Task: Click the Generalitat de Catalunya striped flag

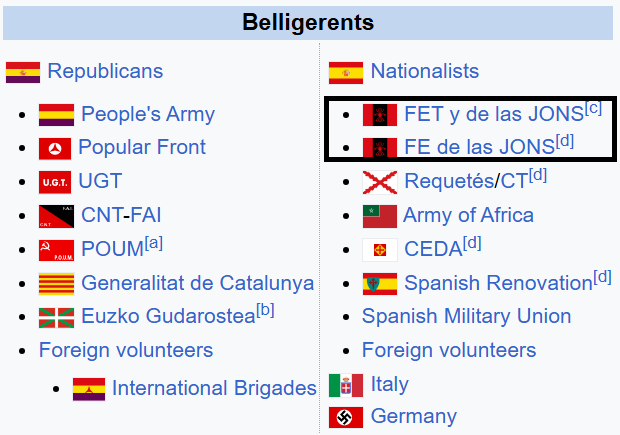Action: point(56,284)
